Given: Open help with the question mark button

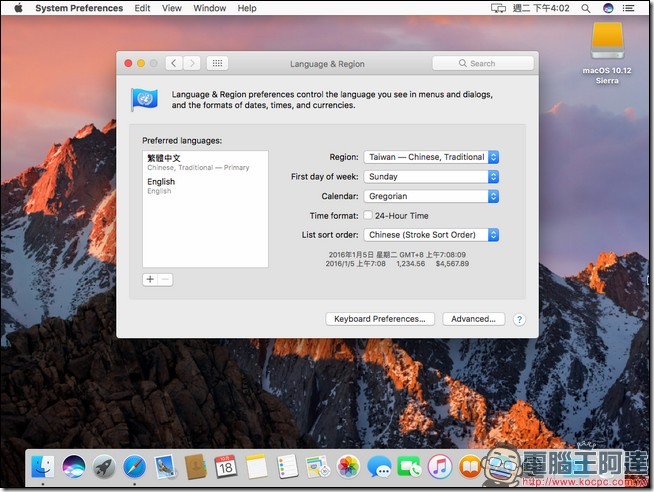Looking at the screenshot, I should click(x=519, y=320).
